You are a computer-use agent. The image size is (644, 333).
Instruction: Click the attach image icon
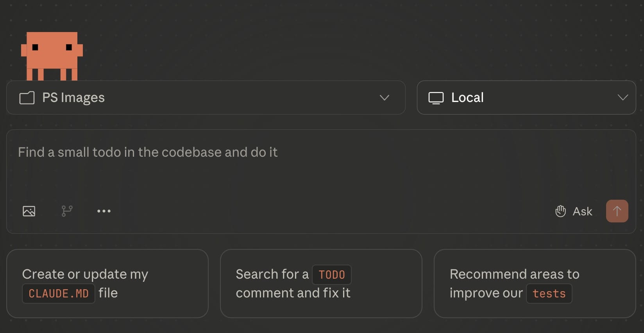pyautogui.click(x=29, y=211)
